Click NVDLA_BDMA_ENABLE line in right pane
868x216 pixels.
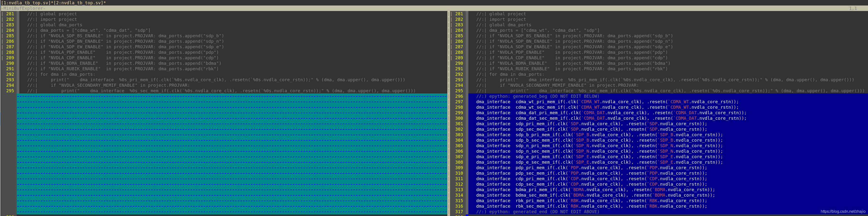coord(573,63)
